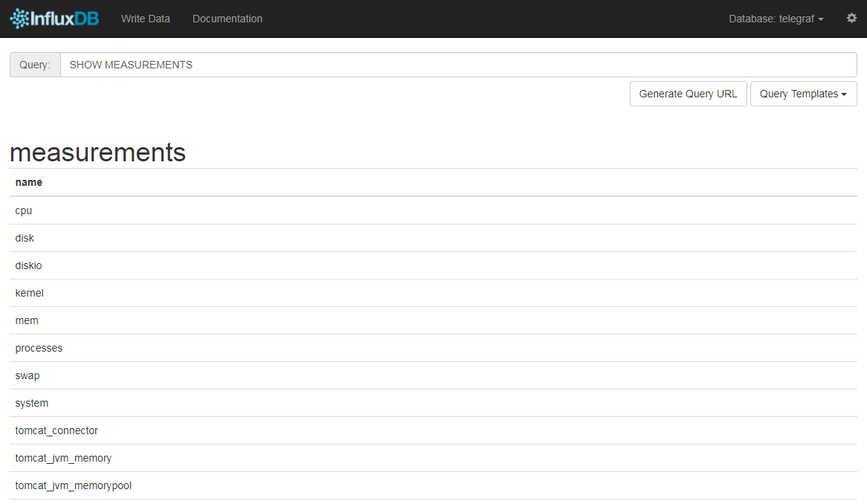The image size is (867, 504).
Task: Select the system measurement row
Action: [x=32, y=403]
